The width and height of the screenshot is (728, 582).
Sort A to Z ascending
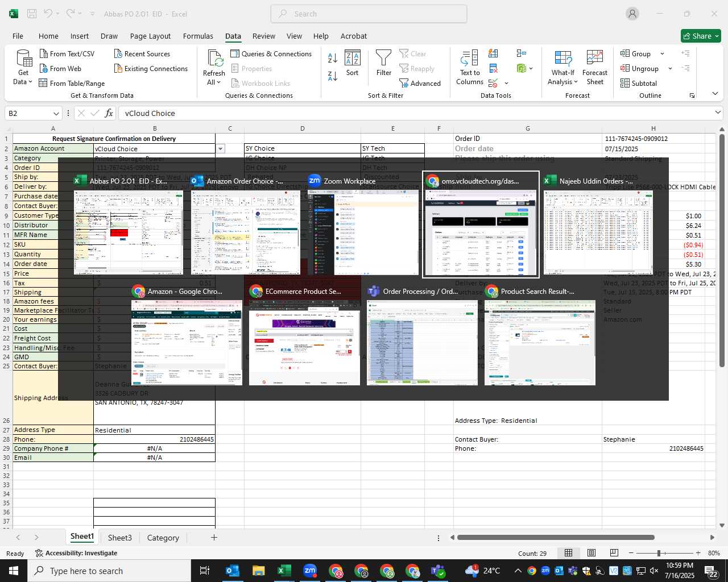tap(333, 57)
